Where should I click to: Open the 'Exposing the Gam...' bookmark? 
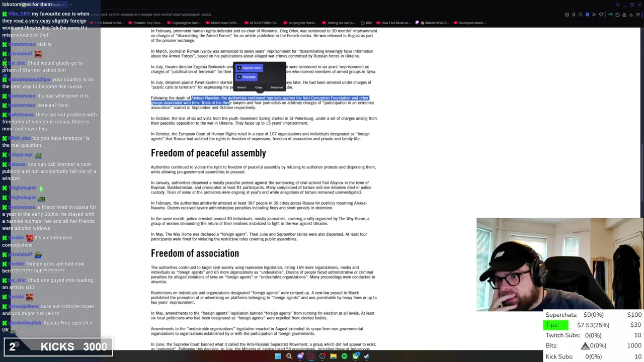[184, 23]
